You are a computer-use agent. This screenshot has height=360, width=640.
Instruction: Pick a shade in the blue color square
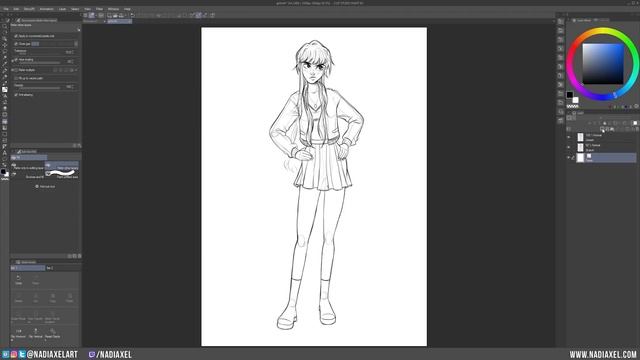tap(603, 64)
